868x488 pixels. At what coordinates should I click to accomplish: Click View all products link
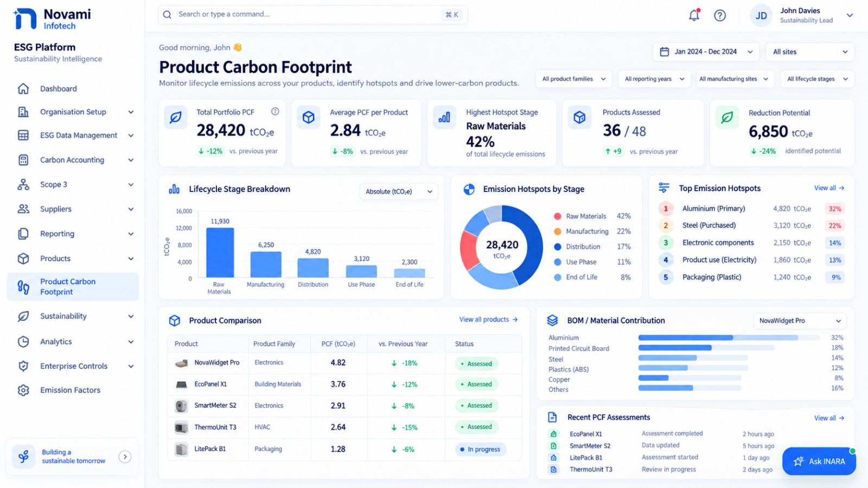point(488,319)
